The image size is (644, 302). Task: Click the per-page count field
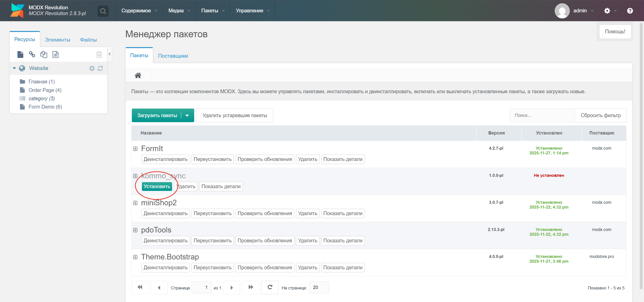pyautogui.click(x=319, y=287)
